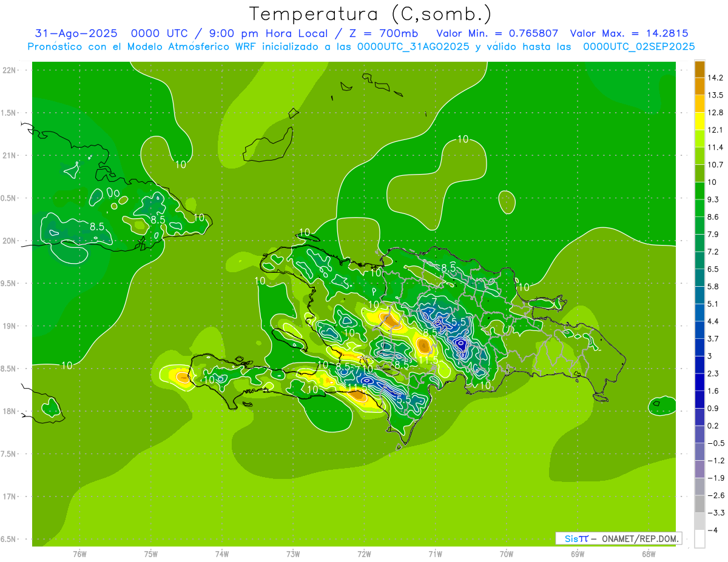This screenshot has height=562, width=728.
Task: Click the 6.5 label on the color legend
Action: (x=713, y=269)
